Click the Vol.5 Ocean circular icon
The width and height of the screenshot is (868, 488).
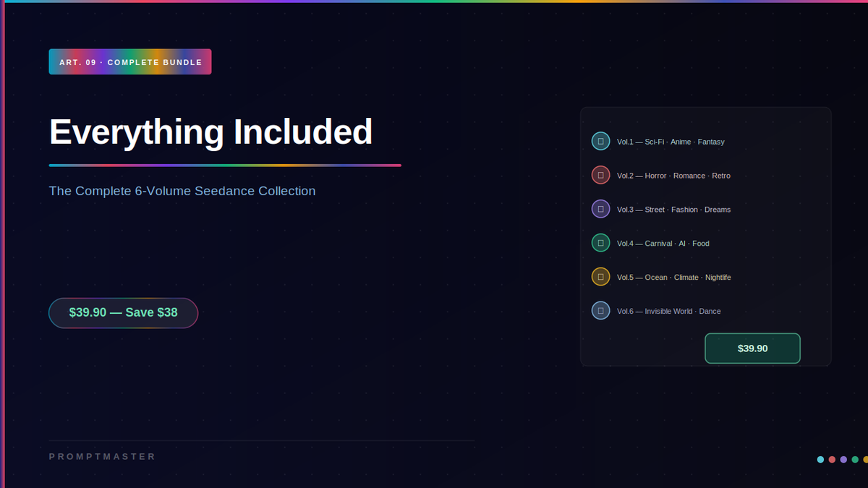(x=600, y=277)
